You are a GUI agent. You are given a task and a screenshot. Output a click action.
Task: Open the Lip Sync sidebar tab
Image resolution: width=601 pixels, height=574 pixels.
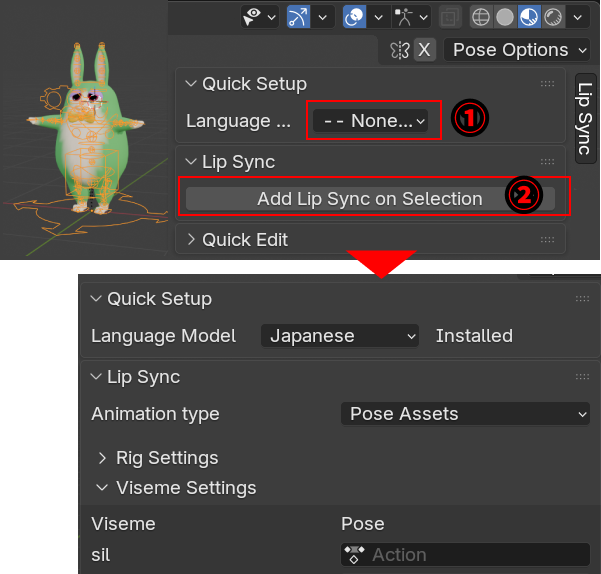585,118
